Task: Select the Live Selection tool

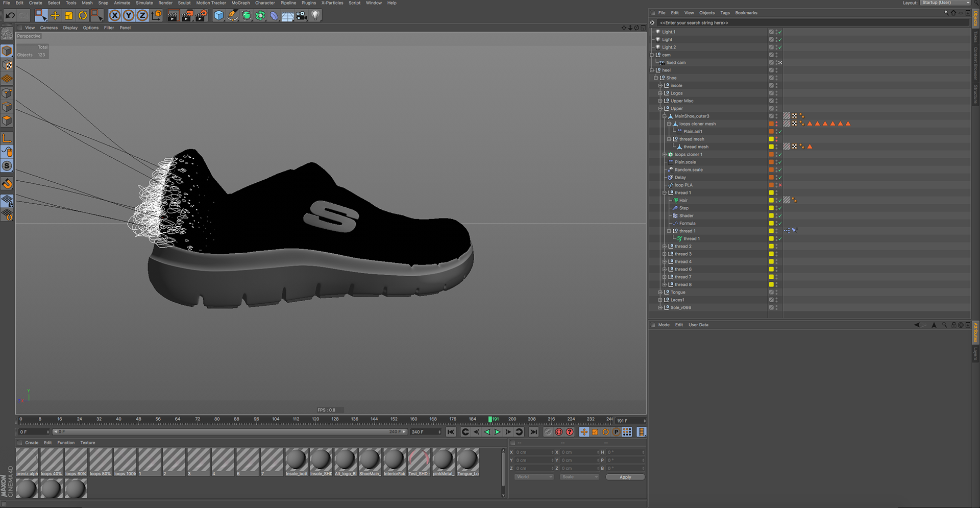Action: (x=41, y=15)
